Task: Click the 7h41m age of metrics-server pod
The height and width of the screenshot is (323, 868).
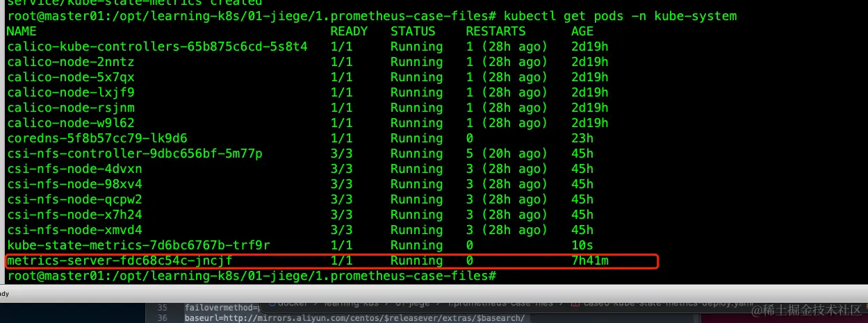Action: coord(590,260)
